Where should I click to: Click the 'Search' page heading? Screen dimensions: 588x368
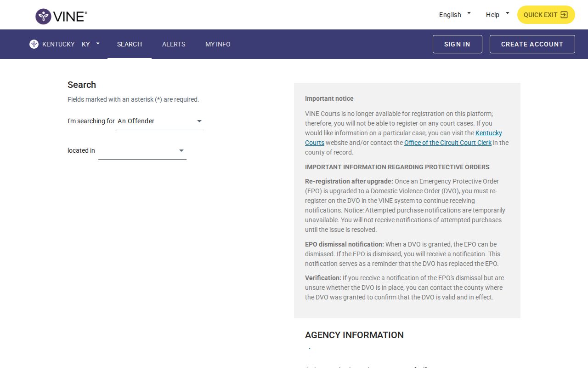click(82, 85)
